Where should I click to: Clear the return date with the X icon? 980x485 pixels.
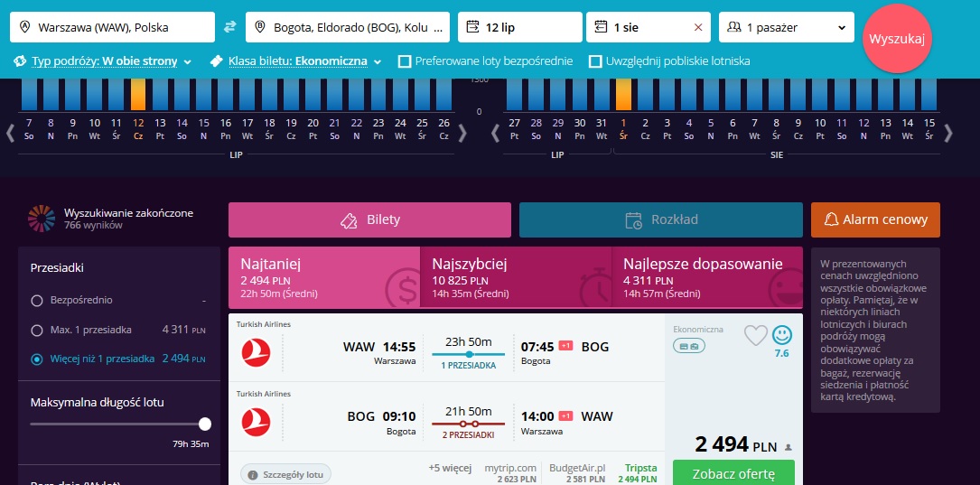pyautogui.click(x=698, y=27)
